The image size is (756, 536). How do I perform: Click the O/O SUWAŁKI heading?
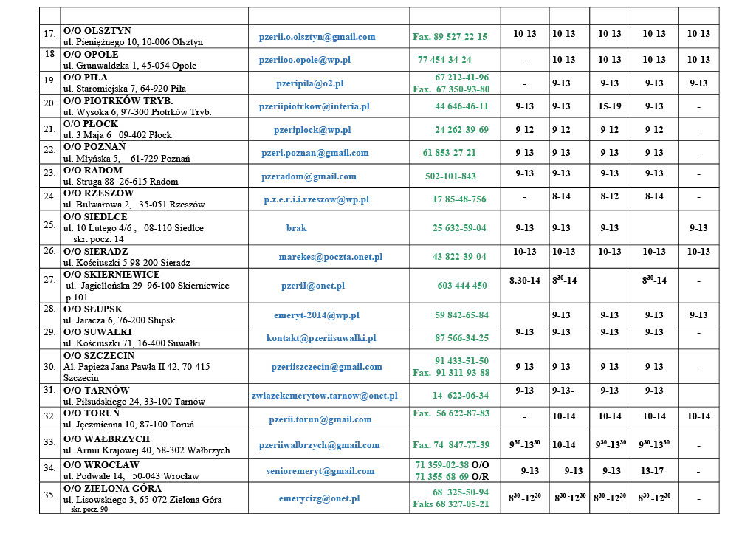97,332
